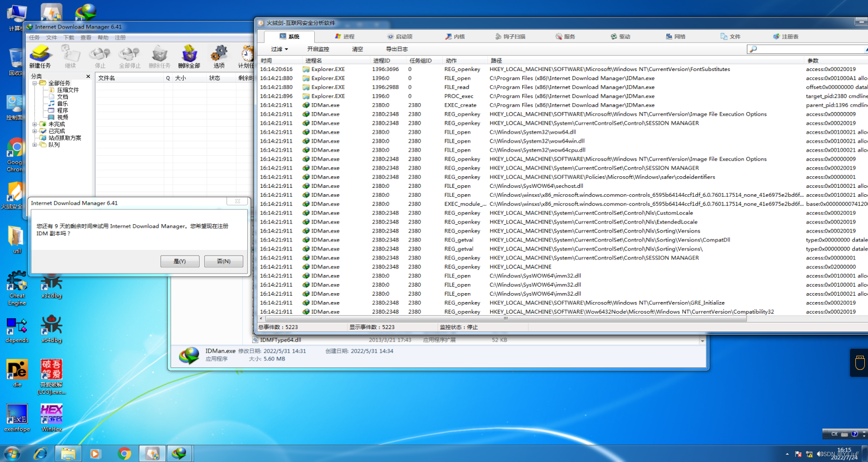Open Chrome from the taskbar
Viewport: 868px width, 462px height.
pyautogui.click(x=124, y=454)
